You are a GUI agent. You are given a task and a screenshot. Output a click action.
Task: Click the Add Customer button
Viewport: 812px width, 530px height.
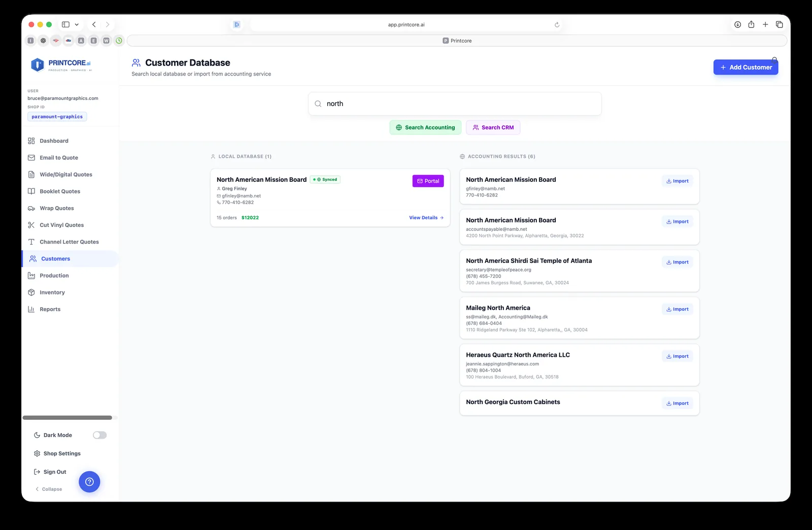[x=746, y=67]
